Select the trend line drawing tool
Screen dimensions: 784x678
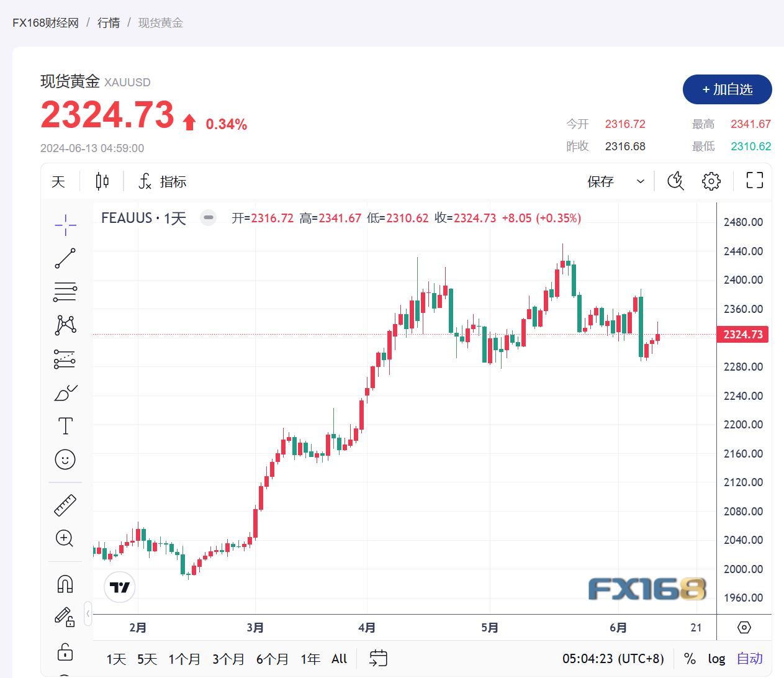(x=65, y=258)
